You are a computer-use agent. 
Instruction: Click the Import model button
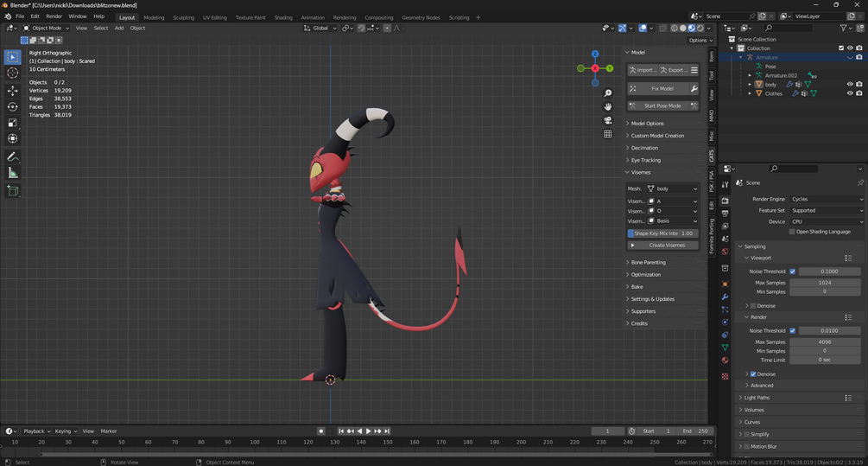tap(643, 70)
